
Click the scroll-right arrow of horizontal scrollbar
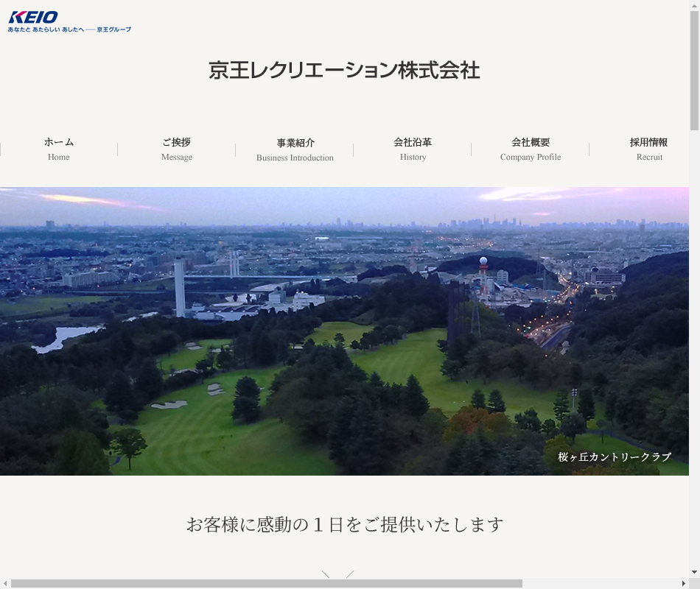pyautogui.click(x=684, y=584)
